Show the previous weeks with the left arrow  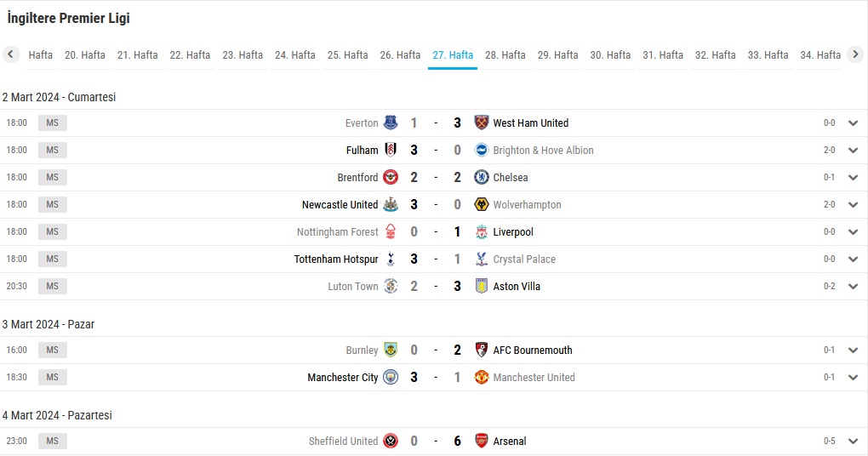(10, 54)
